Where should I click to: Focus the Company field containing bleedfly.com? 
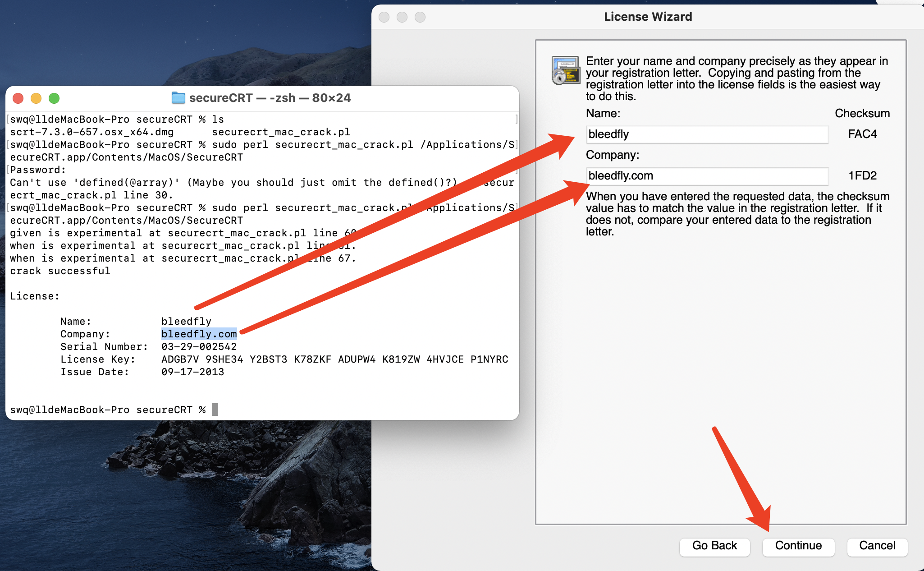click(x=707, y=176)
